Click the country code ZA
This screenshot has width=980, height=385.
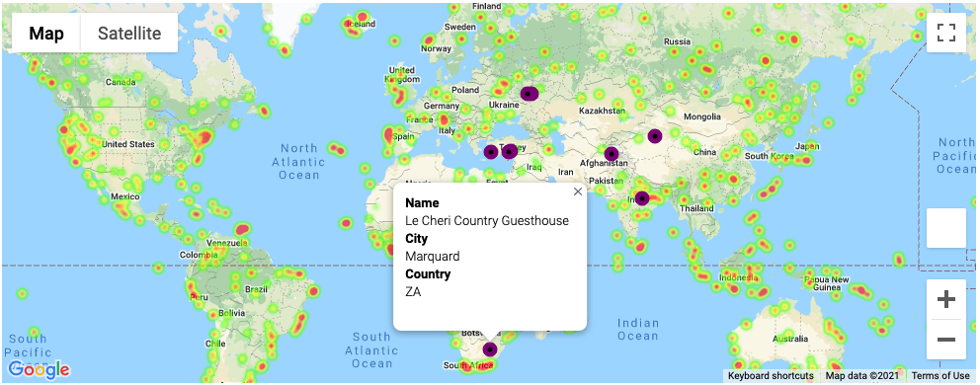413,292
